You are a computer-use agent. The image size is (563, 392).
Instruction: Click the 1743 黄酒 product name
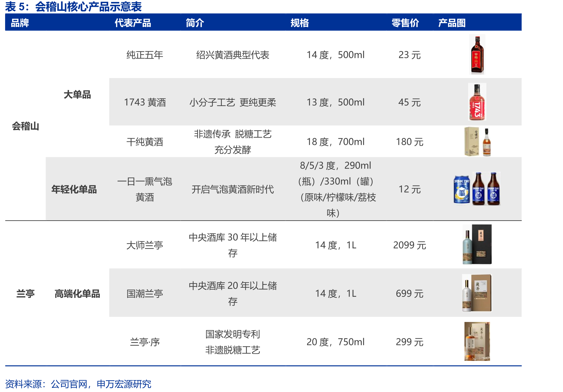point(145,102)
